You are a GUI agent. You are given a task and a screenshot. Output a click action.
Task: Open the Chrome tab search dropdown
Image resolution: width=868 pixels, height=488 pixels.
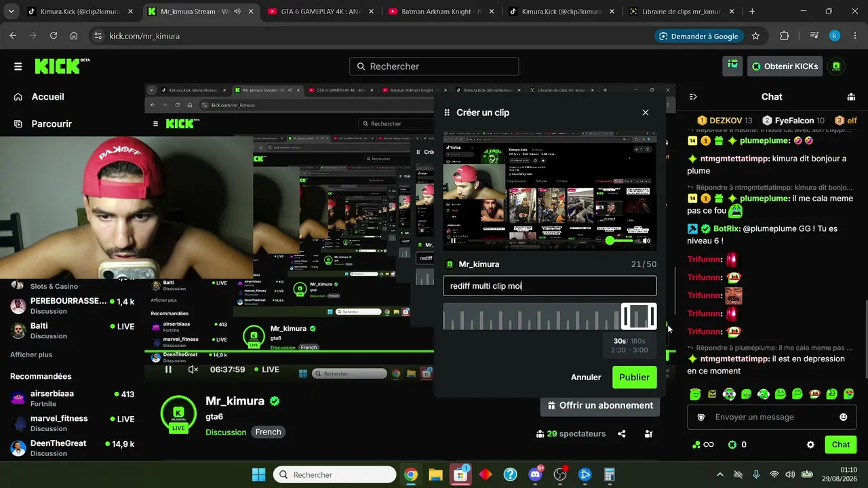(x=12, y=12)
